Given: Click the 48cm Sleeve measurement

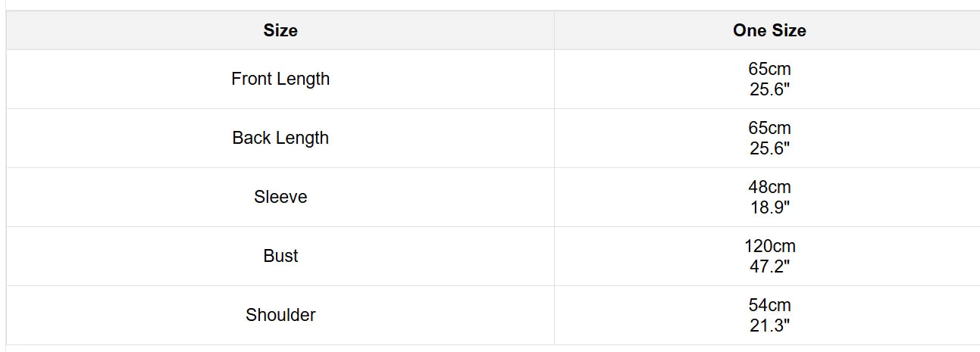Looking at the screenshot, I should tap(769, 187).
